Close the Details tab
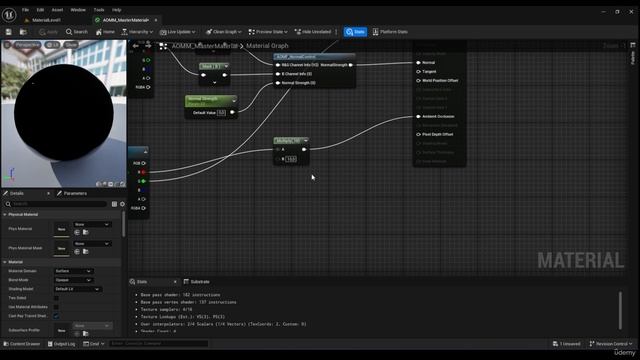Viewport: 640px width, 360px height. point(49,193)
